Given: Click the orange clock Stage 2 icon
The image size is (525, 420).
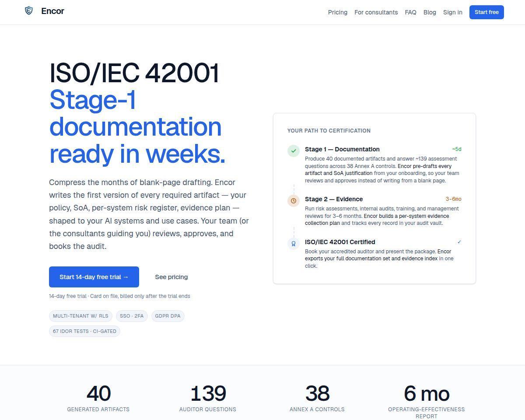Looking at the screenshot, I should pos(294,201).
